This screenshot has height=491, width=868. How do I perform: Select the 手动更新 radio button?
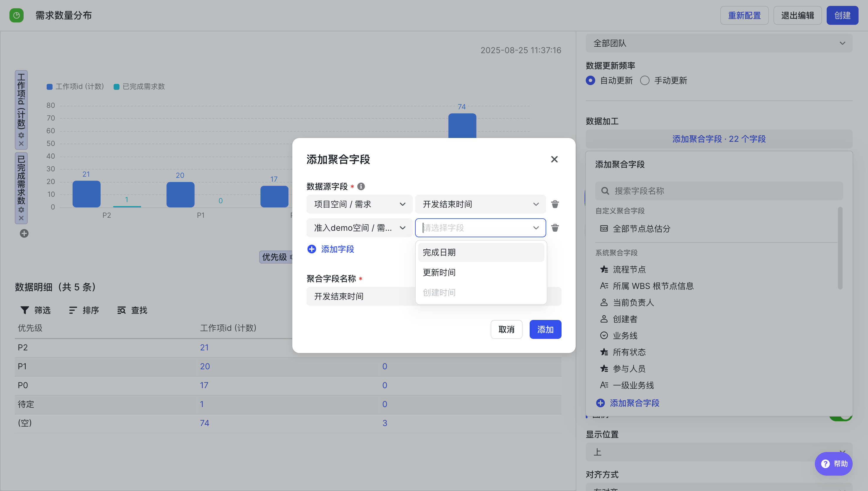click(x=645, y=81)
